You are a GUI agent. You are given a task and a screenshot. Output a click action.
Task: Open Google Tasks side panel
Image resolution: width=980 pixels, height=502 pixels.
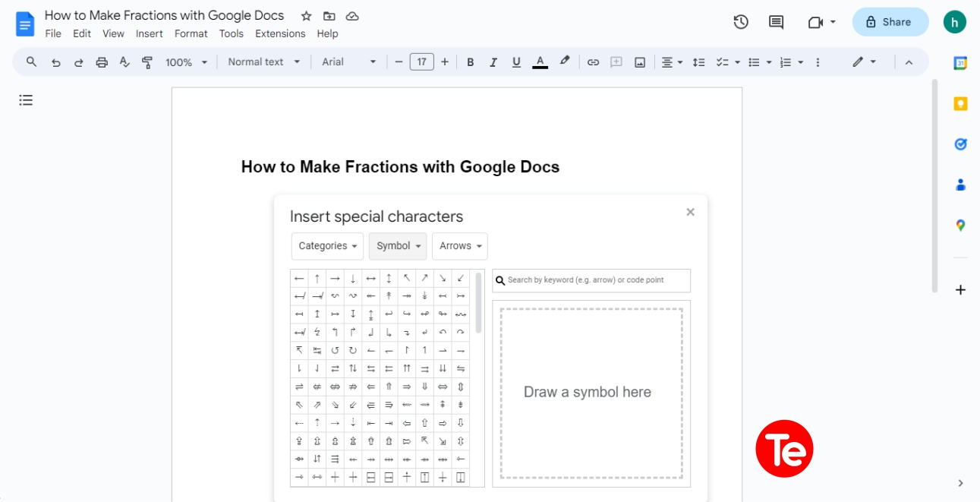pos(960,144)
